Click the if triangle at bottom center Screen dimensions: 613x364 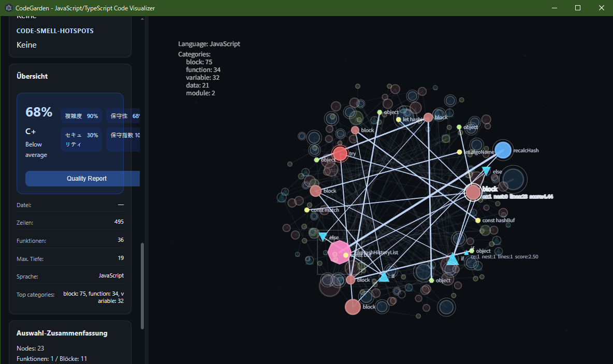[384, 277]
